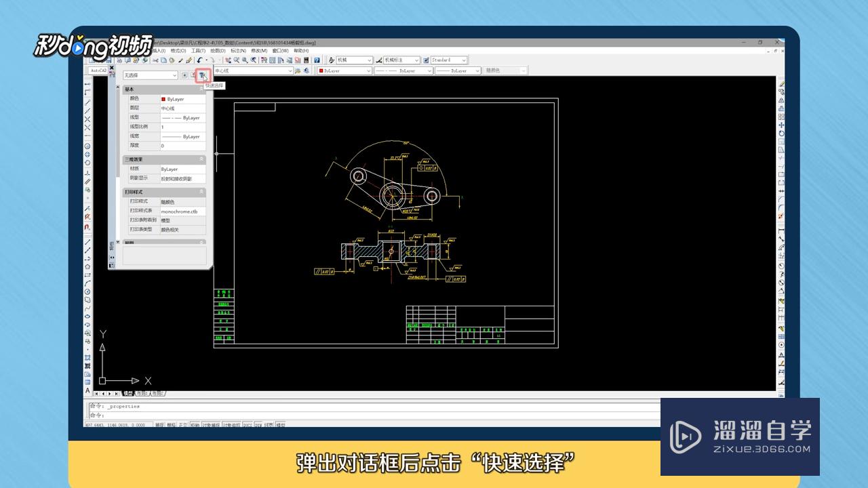Click the Layer Previous icon after layer dropdown
This screenshot has height=488, width=868.
point(307,70)
